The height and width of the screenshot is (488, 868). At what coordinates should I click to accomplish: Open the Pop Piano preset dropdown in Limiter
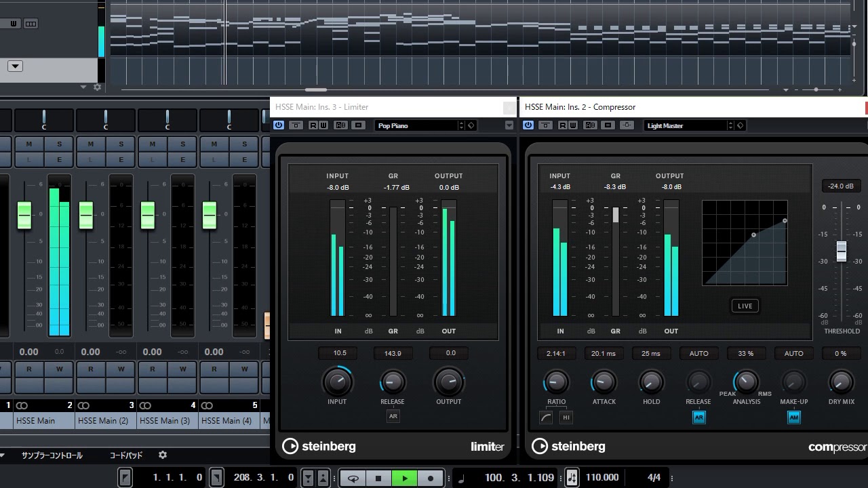tap(416, 125)
